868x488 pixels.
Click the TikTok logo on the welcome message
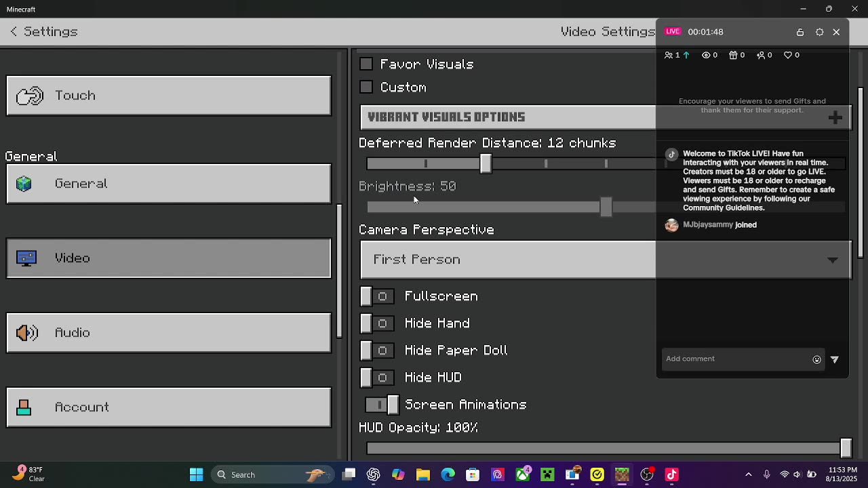click(672, 155)
